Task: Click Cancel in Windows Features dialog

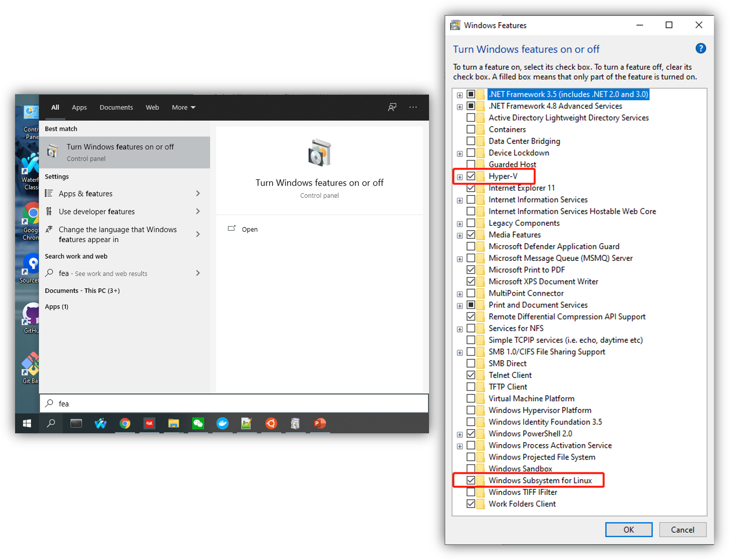Action: pyautogui.click(x=682, y=529)
